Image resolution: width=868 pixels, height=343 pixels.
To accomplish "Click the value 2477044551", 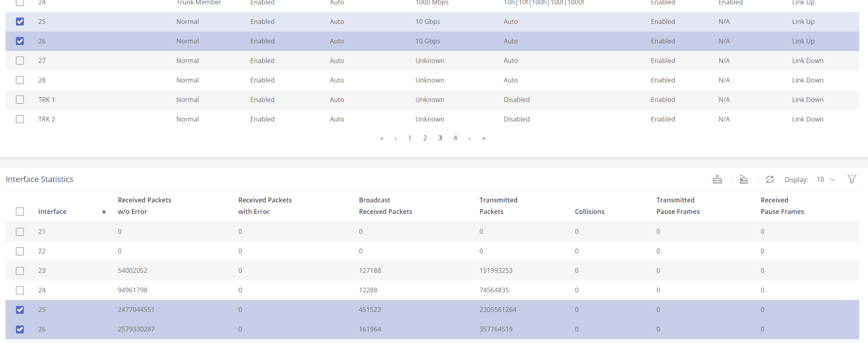I will click(136, 310).
